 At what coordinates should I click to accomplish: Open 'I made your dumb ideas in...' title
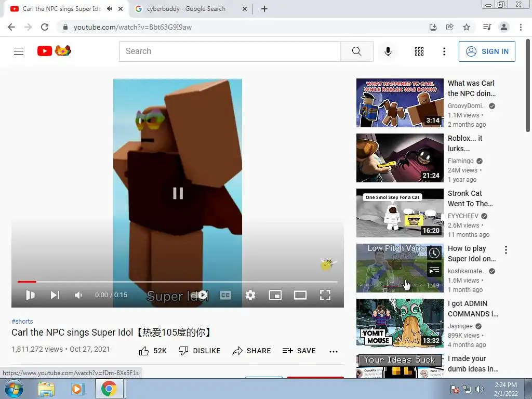[x=473, y=363]
